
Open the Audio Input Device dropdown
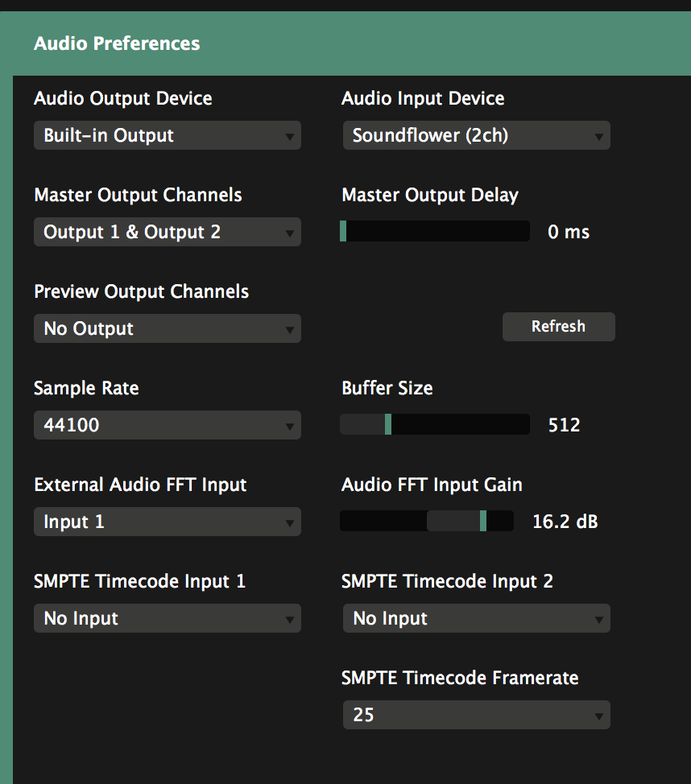click(475, 135)
